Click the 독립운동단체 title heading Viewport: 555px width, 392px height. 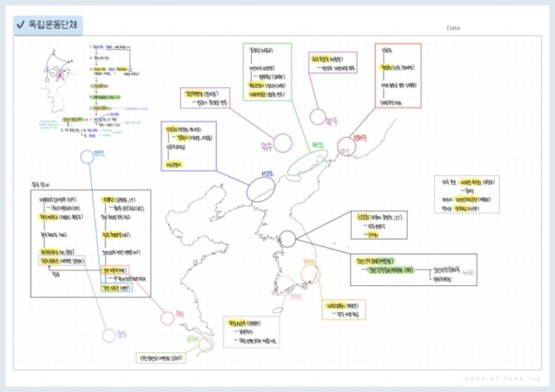tap(53, 25)
